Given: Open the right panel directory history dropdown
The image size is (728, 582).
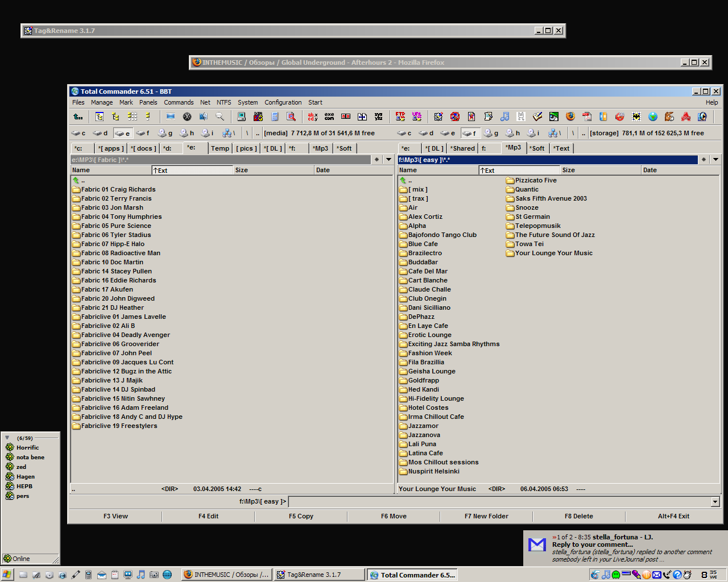Looking at the screenshot, I should (x=715, y=160).
